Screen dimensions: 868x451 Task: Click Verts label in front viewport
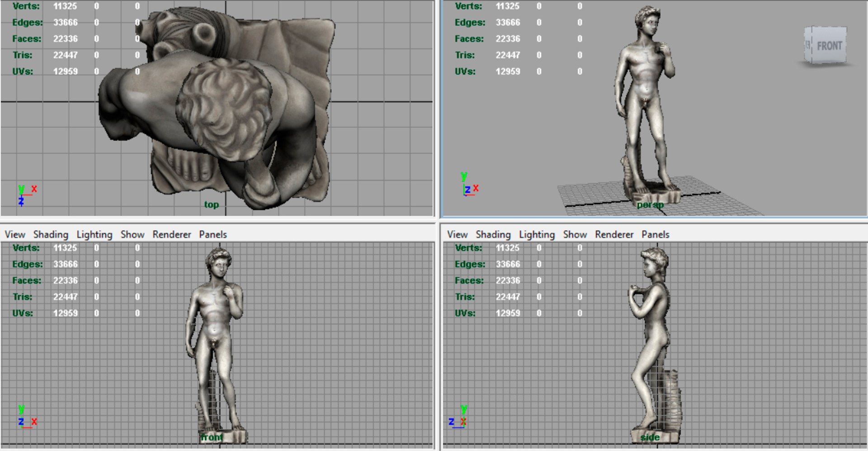click(26, 248)
